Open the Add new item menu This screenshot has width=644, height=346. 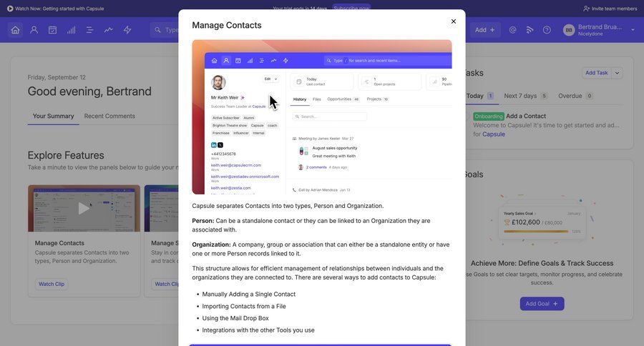click(x=484, y=30)
